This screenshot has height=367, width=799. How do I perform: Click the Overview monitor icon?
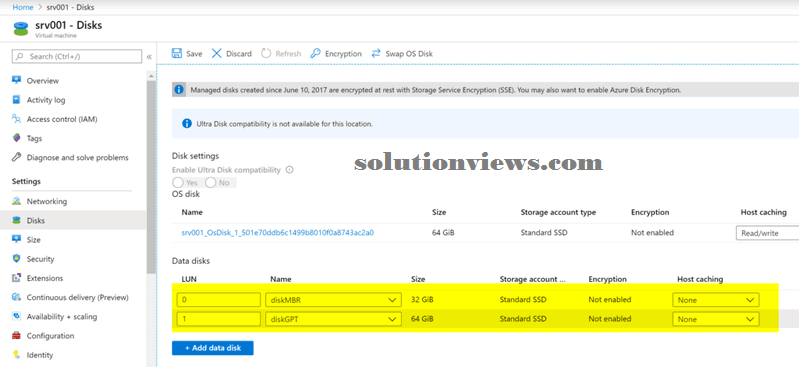pyautogui.click(x=17, y=81)
